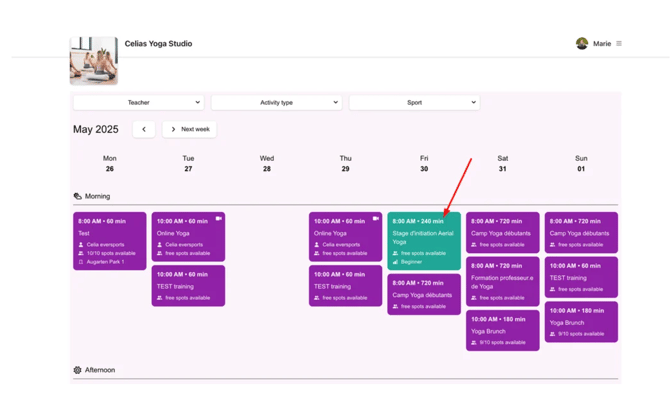Open the Monday 8:00 AM Test class

[110, 241]
